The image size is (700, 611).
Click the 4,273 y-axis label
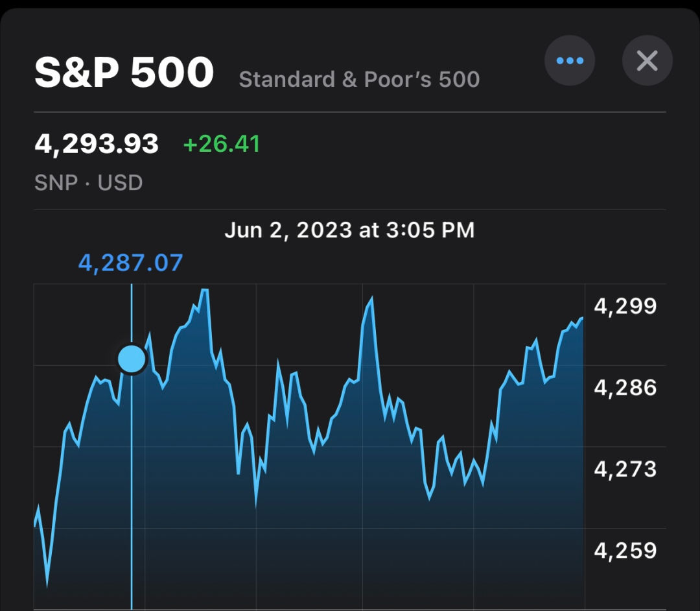pyautogui.click(x=625, y=469)
